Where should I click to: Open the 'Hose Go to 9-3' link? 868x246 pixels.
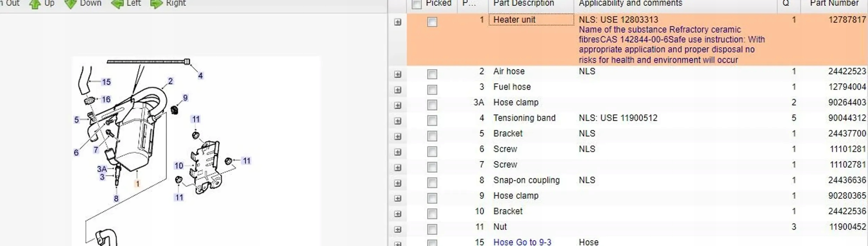522,242
